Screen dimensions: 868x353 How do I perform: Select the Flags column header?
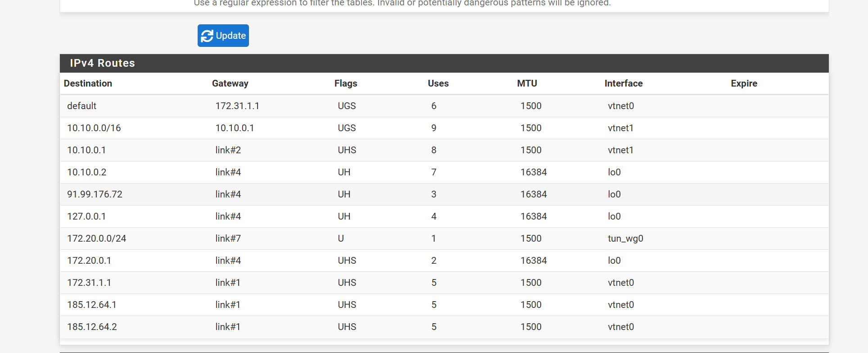pyautogui.click(x=346, y=83)
